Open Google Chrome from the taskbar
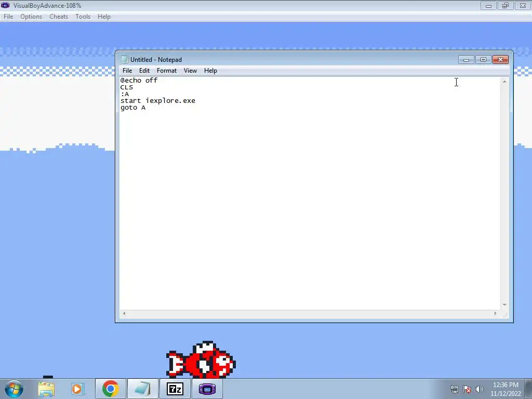The image size is (532, 399). 110,389
